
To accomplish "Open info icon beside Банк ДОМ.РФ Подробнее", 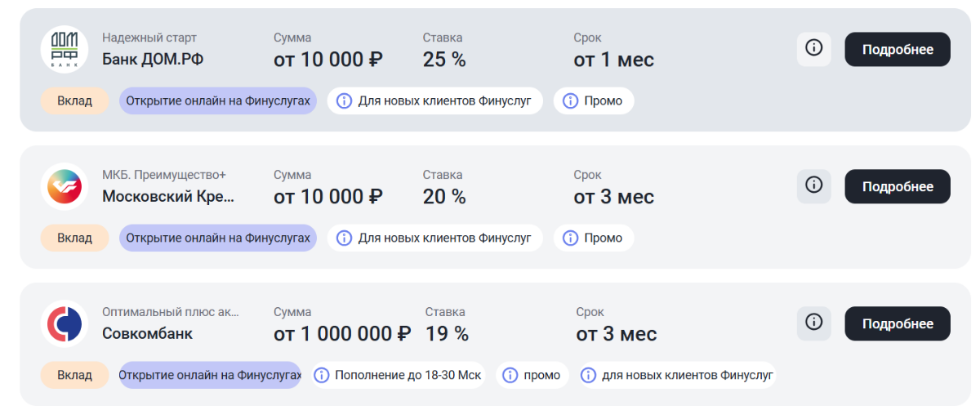I will point(813,49).
